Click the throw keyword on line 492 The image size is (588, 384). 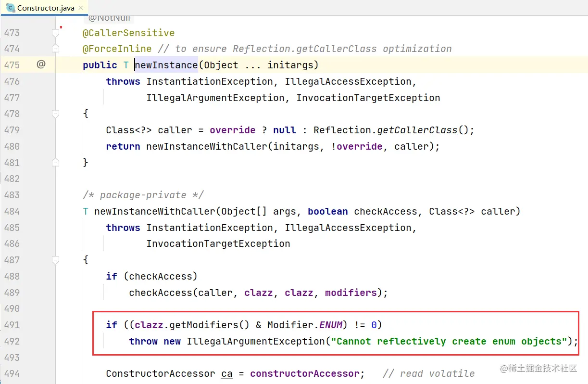pyautogui.click(x=143, y=341)
